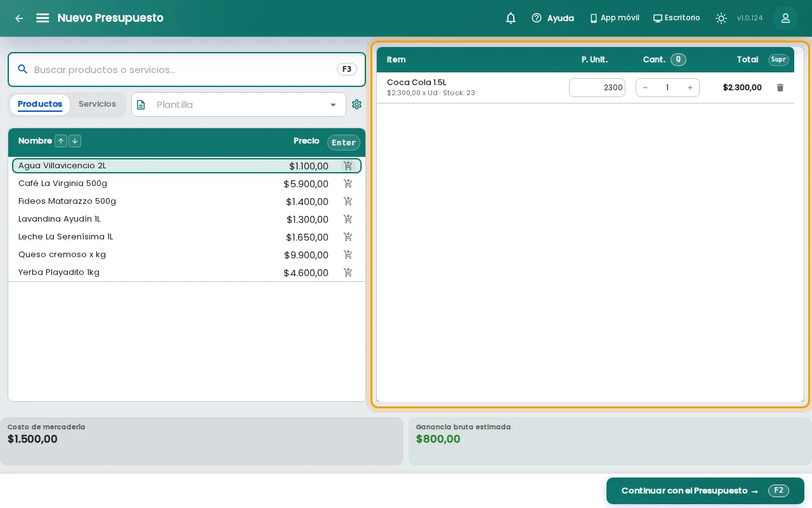Click the Enter key badge in header
This screenshot has height=508, width=812.
point(344,142)
